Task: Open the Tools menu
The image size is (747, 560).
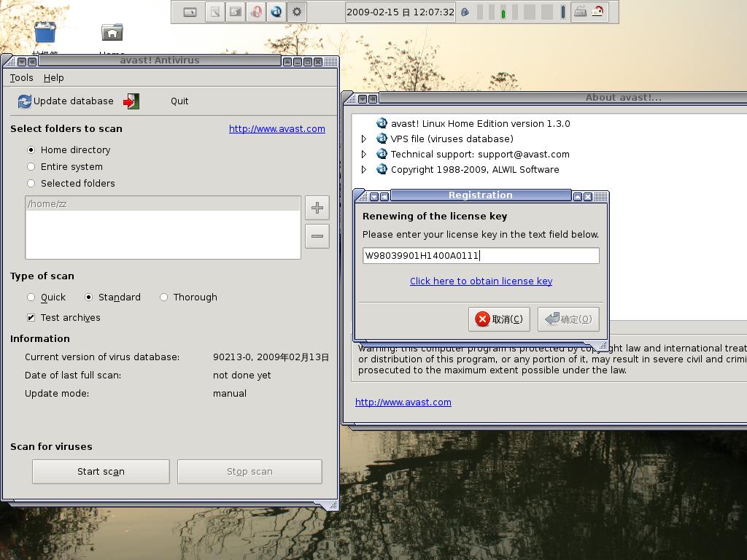Action: click(21, 77)
